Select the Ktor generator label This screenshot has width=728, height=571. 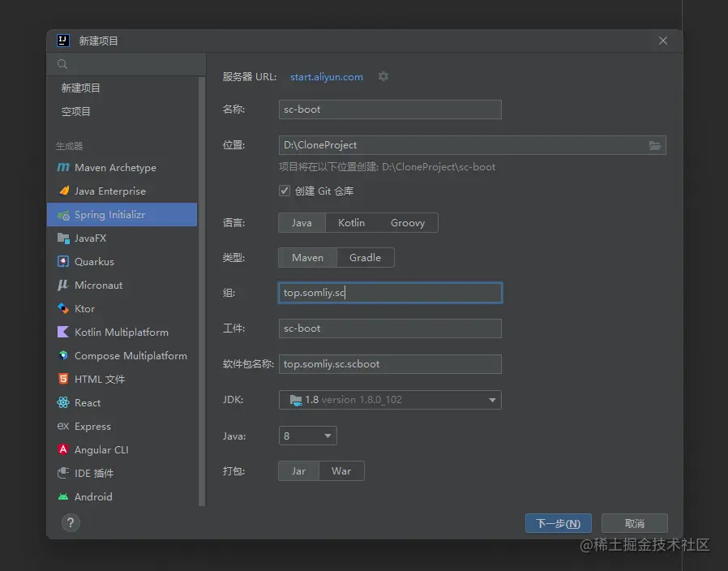tap(84, 308)
